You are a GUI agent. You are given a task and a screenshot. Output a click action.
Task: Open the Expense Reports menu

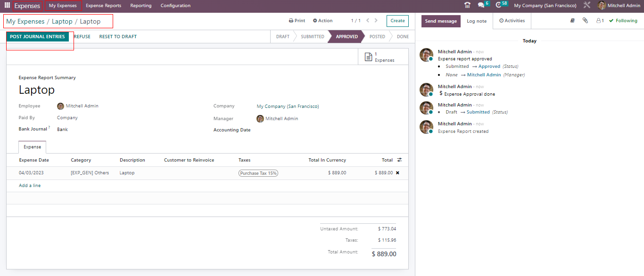pyautogui.click(x=103, y=6)
